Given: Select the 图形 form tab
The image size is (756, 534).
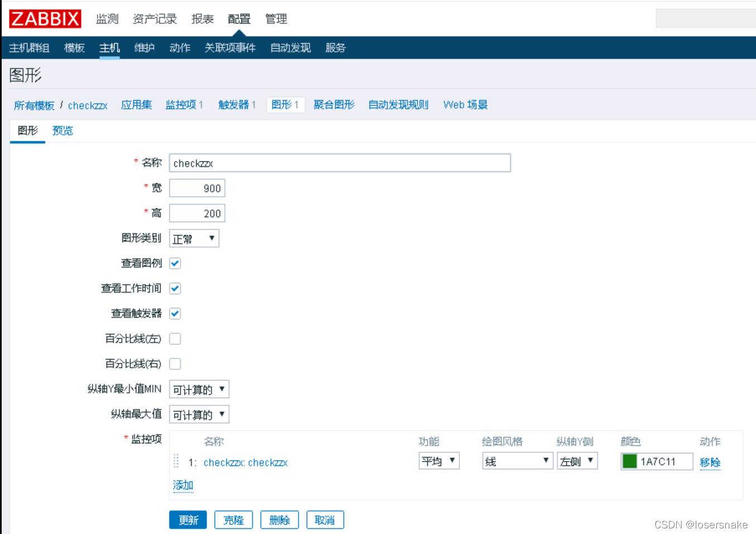Looking at the screenshot, I should click(27, 131).
